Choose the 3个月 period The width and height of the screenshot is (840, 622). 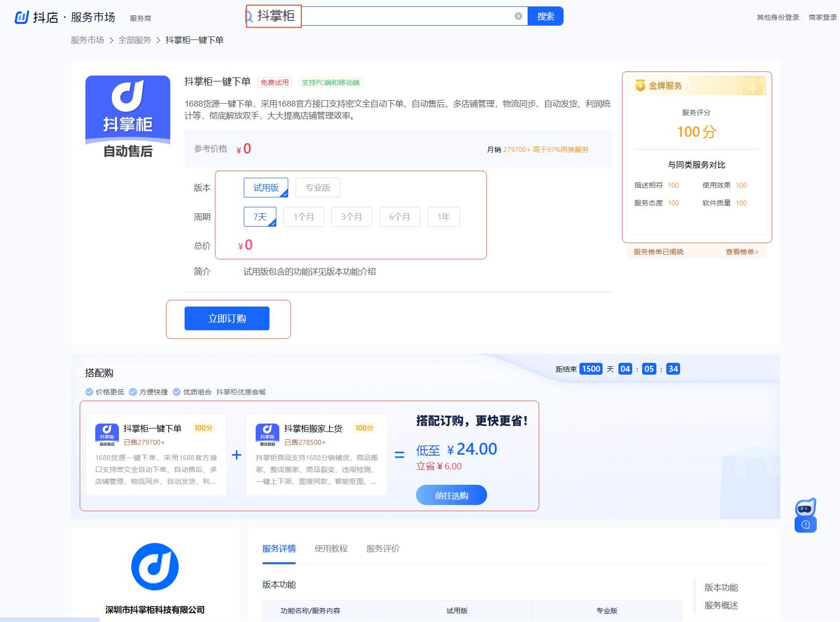tap(351, 217)
